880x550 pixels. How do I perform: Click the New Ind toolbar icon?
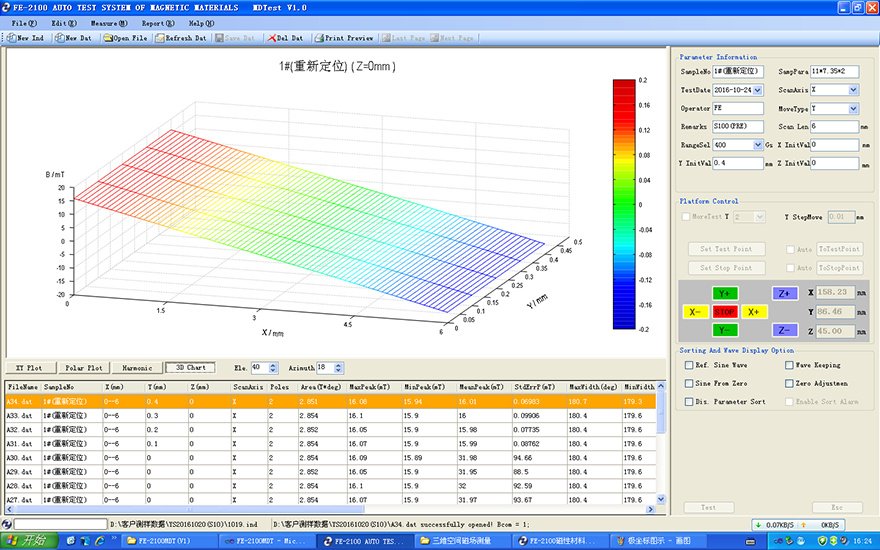12,38
